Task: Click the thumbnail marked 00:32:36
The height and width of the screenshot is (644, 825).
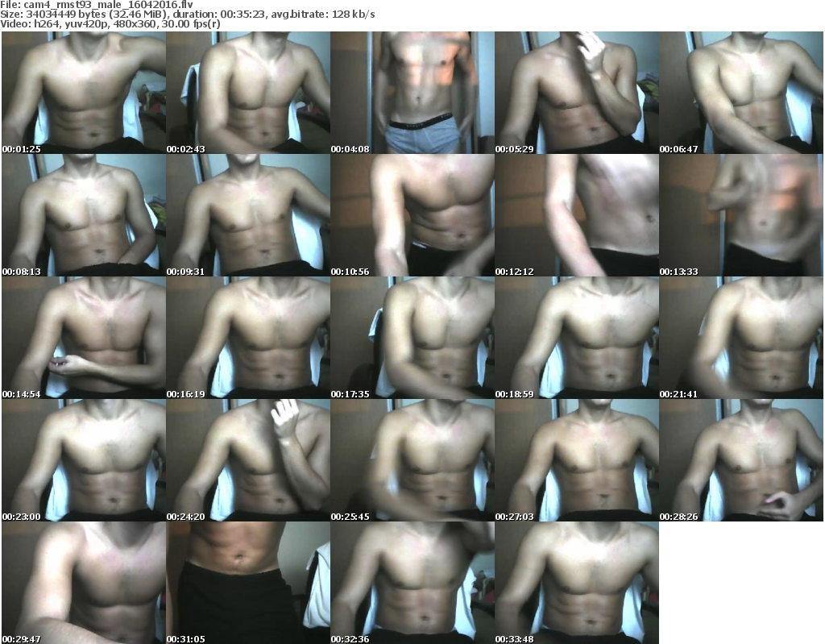Action: click(412, 583)
